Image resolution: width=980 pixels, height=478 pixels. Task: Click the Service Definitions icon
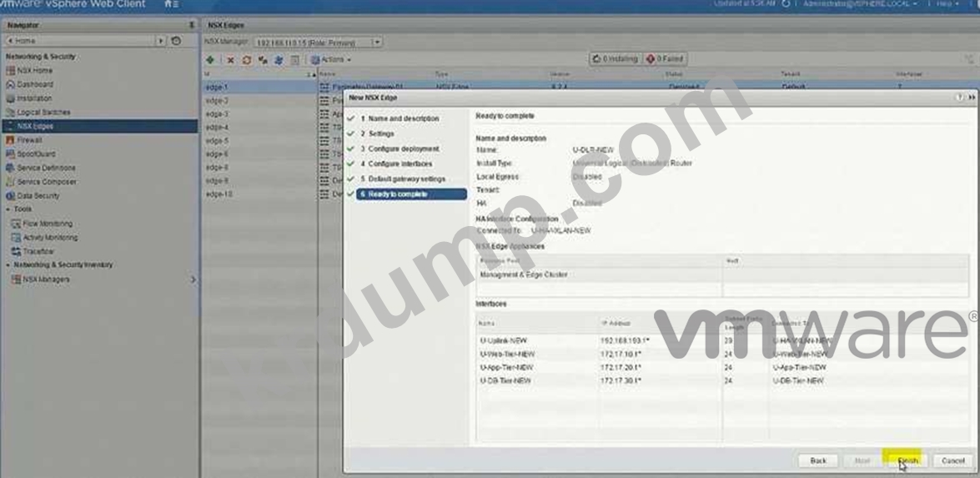pyautogui.click(x=10, y=168)
